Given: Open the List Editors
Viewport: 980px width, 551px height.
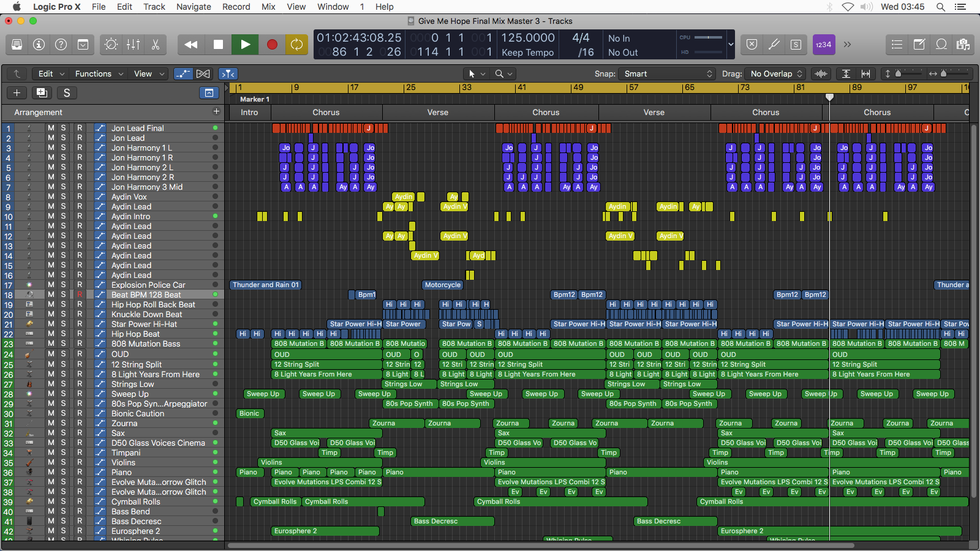Looking at the screenshot, I should click(x=896, y=44).
